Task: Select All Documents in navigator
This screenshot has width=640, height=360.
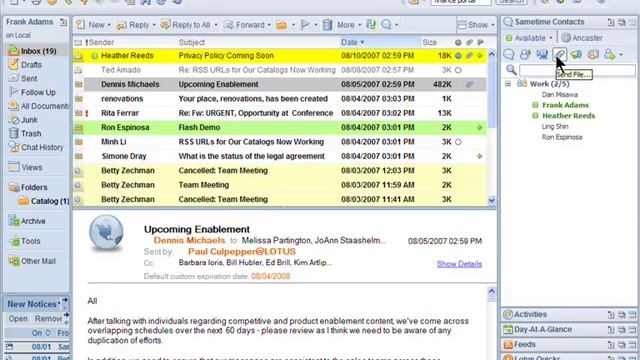Action: click(39, 106)
